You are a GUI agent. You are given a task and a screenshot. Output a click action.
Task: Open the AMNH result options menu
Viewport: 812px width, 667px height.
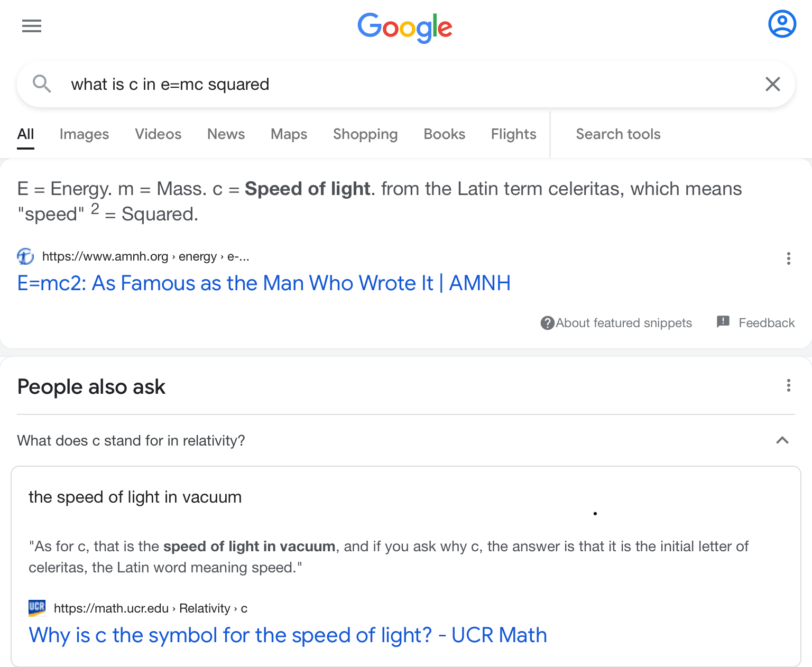coord(788,258)
